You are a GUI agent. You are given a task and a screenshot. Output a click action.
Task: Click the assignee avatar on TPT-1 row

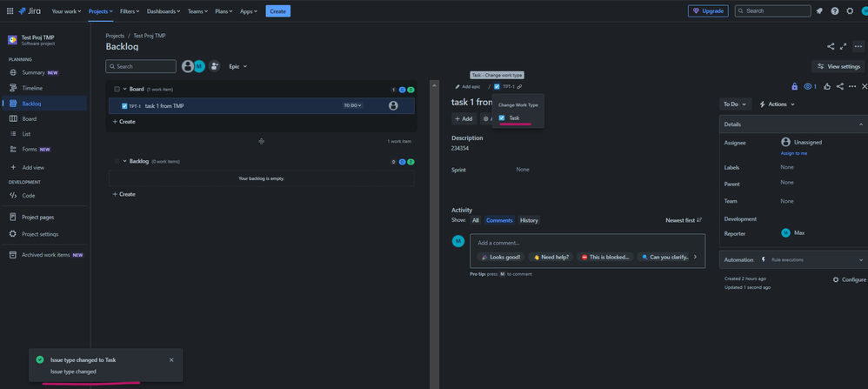[x=393, y=105]
